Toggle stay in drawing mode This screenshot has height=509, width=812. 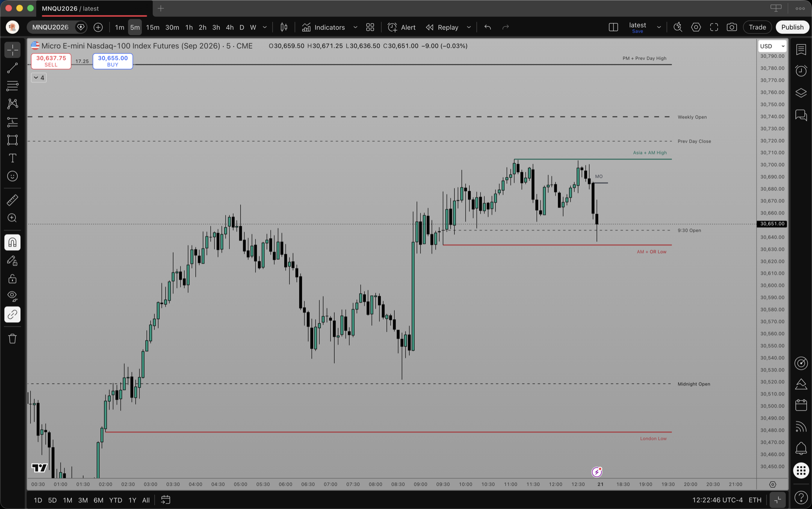pyautogui.click(x=13, y=261)
